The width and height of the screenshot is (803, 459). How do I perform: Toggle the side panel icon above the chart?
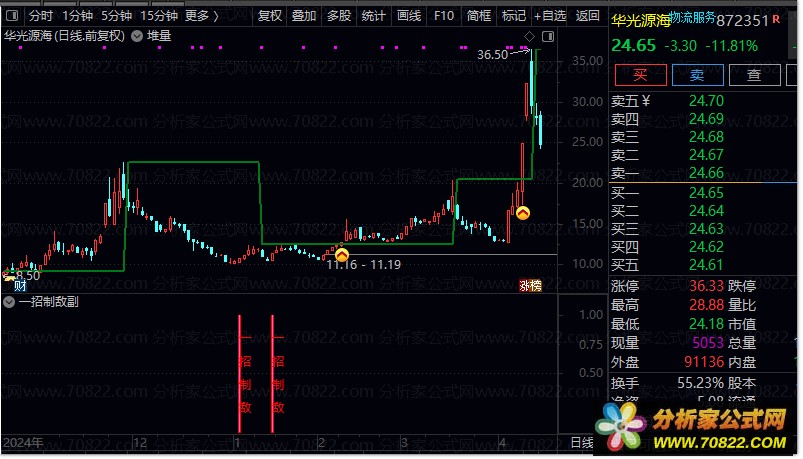548,36
